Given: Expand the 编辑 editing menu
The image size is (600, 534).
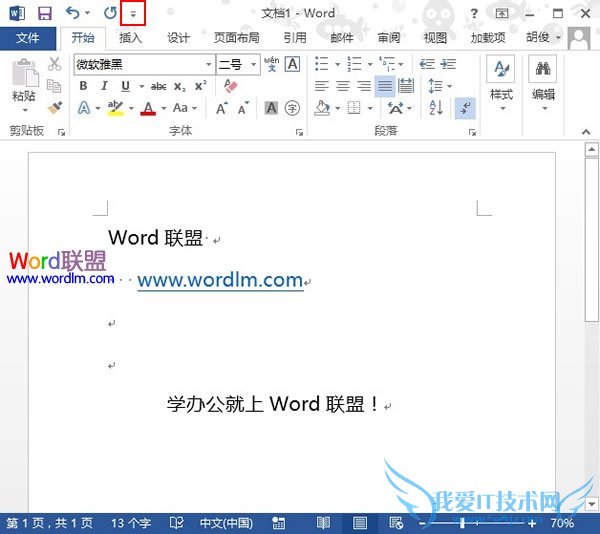Looking at the screenshot, I should coord(543,85).
